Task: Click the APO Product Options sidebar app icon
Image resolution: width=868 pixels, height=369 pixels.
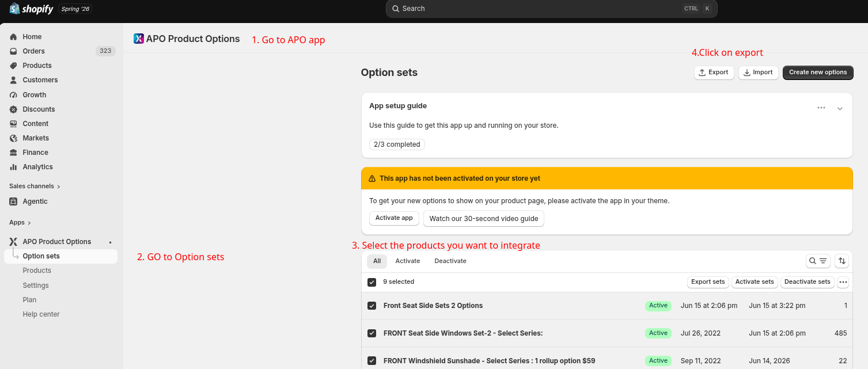Action: pyautogui.click(x=13, y=242)
